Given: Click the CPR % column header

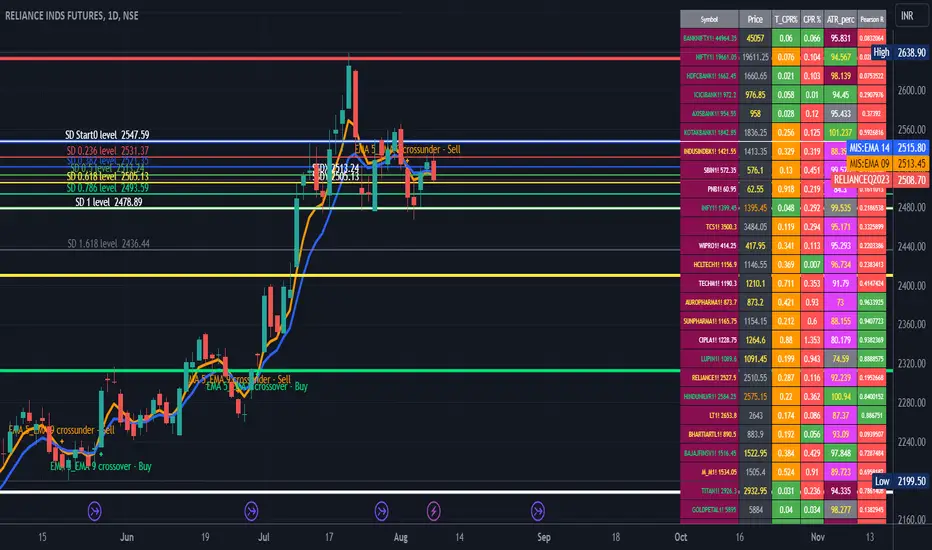Looking at the screenshot, I should coord(812,19).
